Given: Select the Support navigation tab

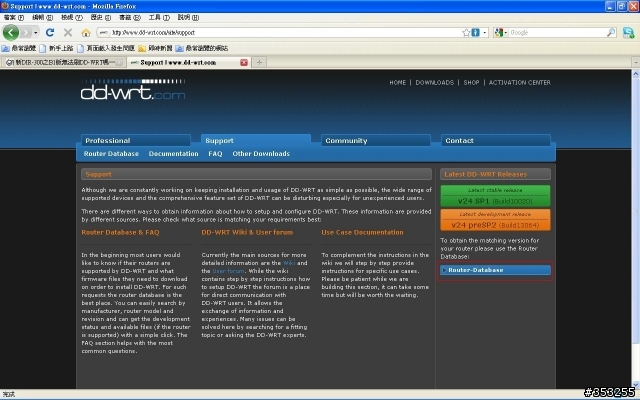Looking at the screenshot, I should [256, 140].
